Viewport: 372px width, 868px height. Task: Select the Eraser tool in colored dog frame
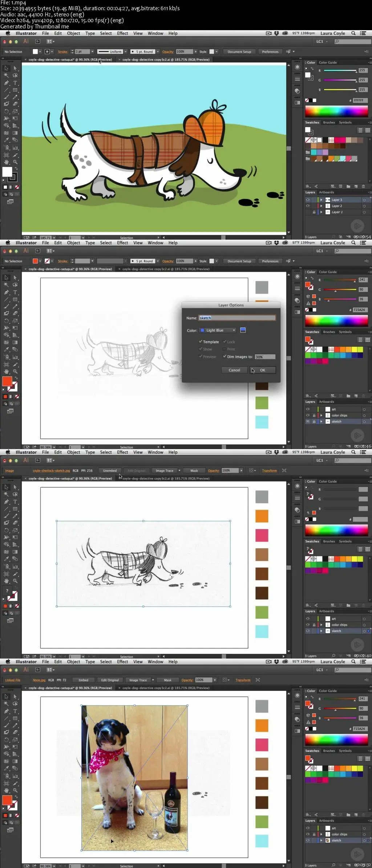[x=15, y=104]
